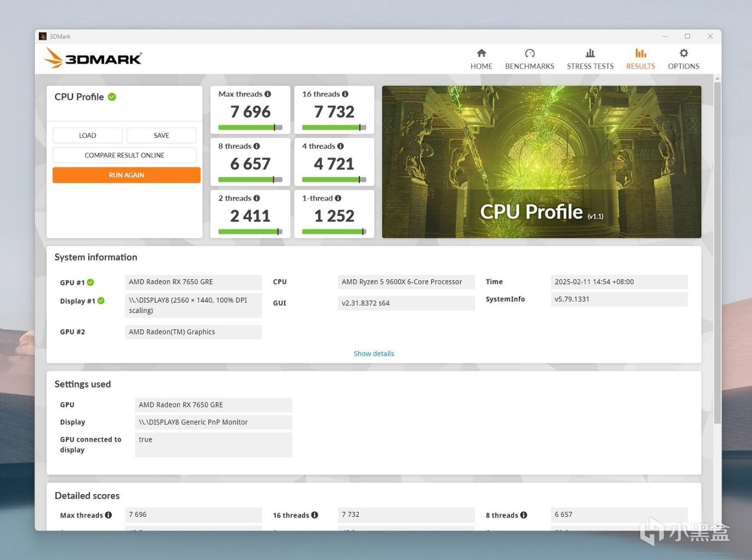Image resolution: width=752 pixels, height=560 pixels.
Task: Click the info icon in Detailed scores Max threads
Action: click(109, 515)
